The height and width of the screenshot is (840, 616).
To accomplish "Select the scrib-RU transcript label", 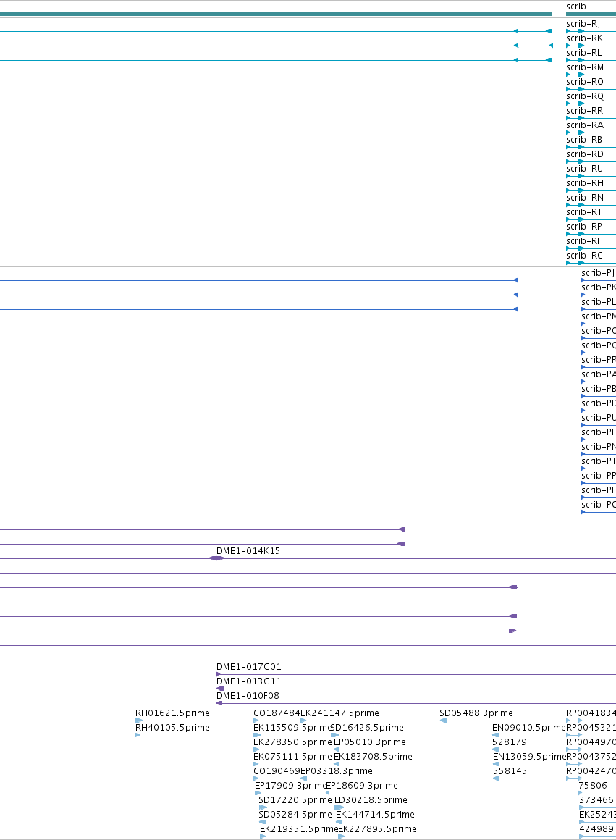I will pos(584,168).
